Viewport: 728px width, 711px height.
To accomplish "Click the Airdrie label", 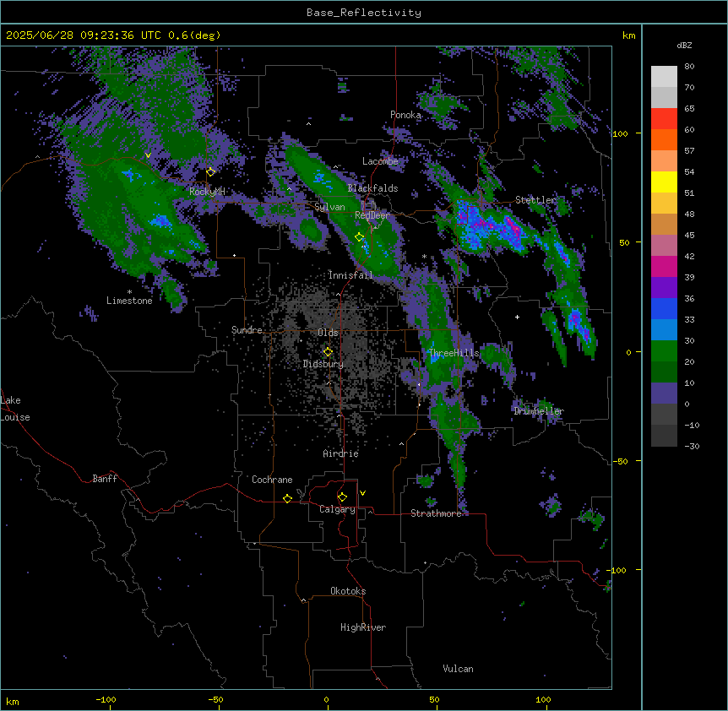I will coord(341,453).
